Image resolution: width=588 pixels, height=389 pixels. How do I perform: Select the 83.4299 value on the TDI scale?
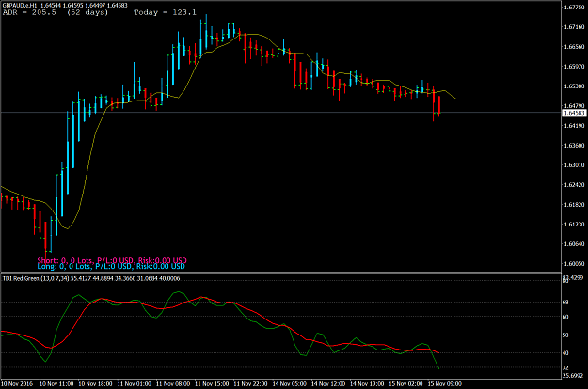coord(573,277)
